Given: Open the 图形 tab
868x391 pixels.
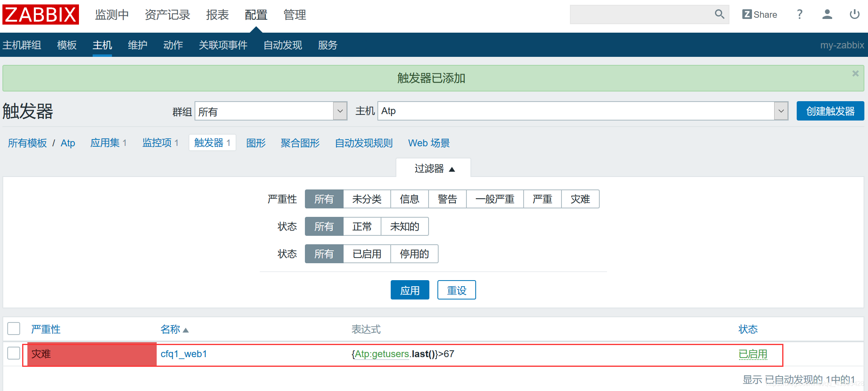Looking at the screenshot, I should tap(256, 143).
